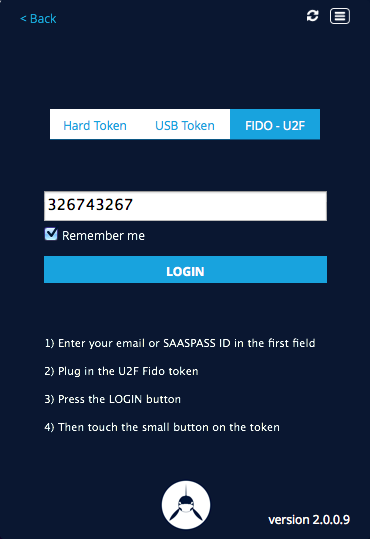370x539 pixels.
Task: Click the Plug in the U2F Fido token instruction
Action: click(121, 371)
